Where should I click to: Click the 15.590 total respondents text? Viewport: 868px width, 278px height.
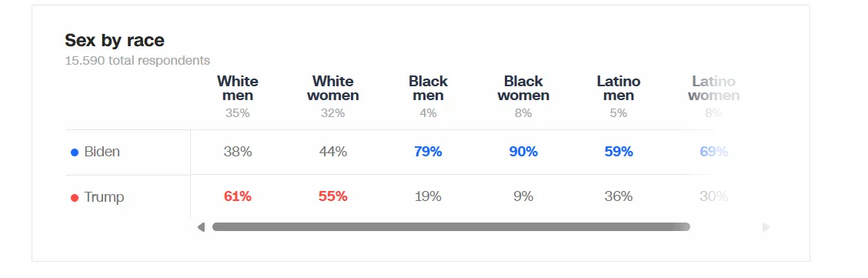pyautogui.click(x=137, y=60)
